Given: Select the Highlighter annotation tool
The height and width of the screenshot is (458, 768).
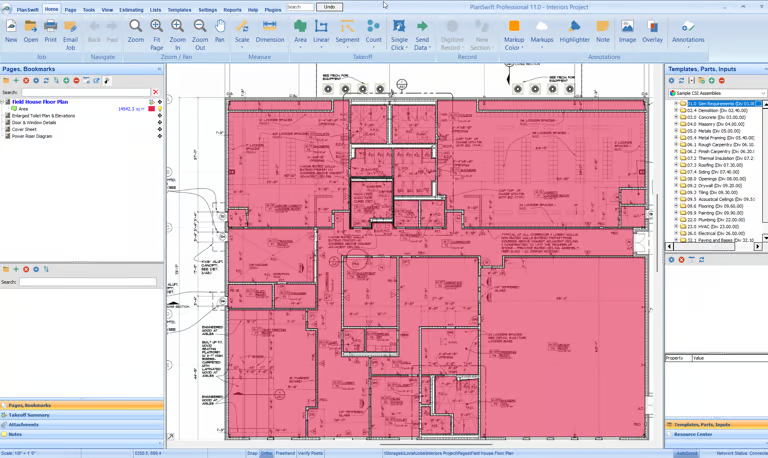Looking at the screenshot, I should click(575, 31).
